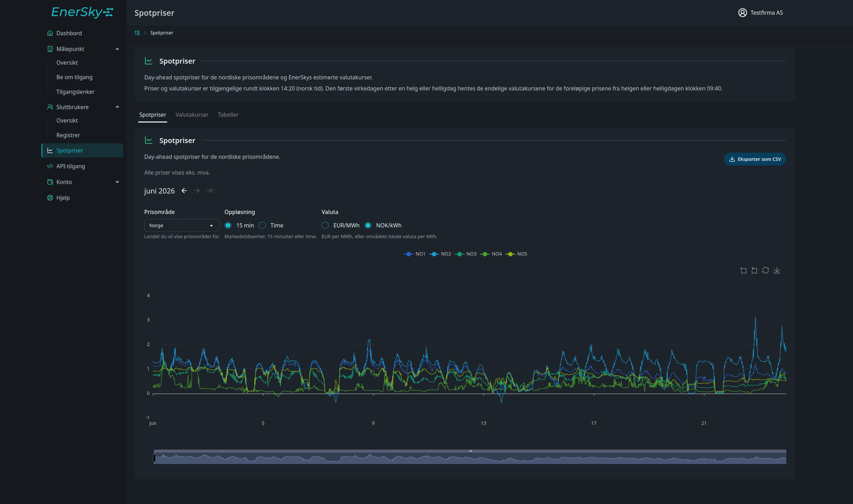Switch to the Valutakurser tab
The width and height of the screenshot is (853, 504).
click(x=192, y=115)
